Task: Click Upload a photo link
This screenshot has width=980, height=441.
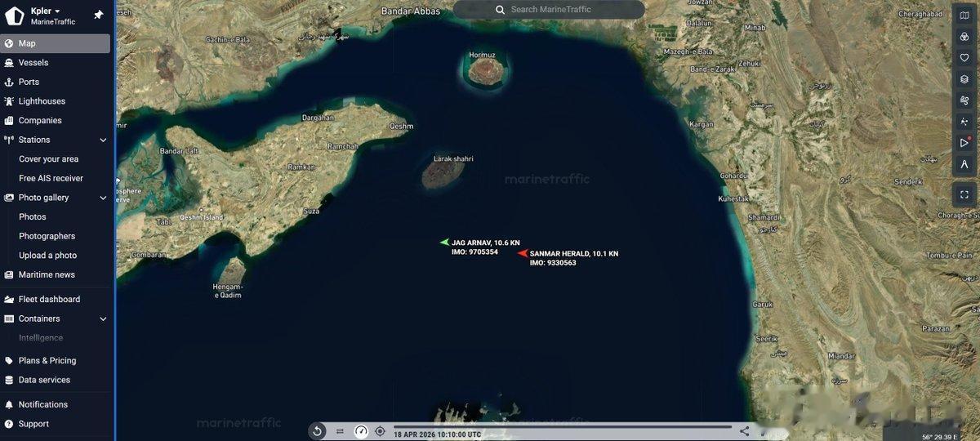Action: pos(48,255)
